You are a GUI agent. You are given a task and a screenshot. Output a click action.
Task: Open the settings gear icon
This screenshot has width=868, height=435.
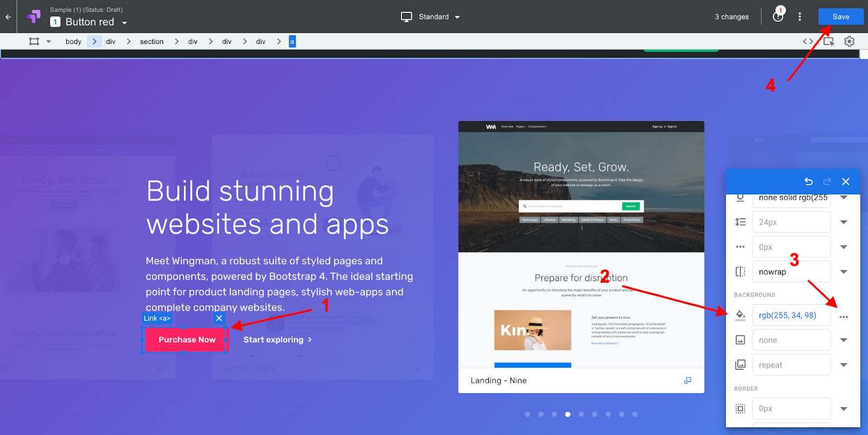pyautogui.click(x=849, y=41)
